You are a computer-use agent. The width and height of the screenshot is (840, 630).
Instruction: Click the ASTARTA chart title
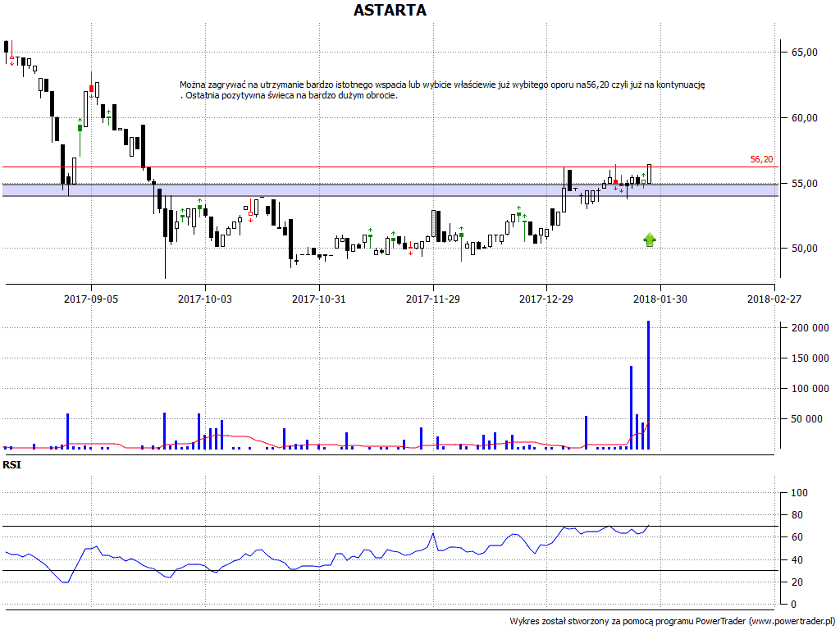tap(390, 10)
